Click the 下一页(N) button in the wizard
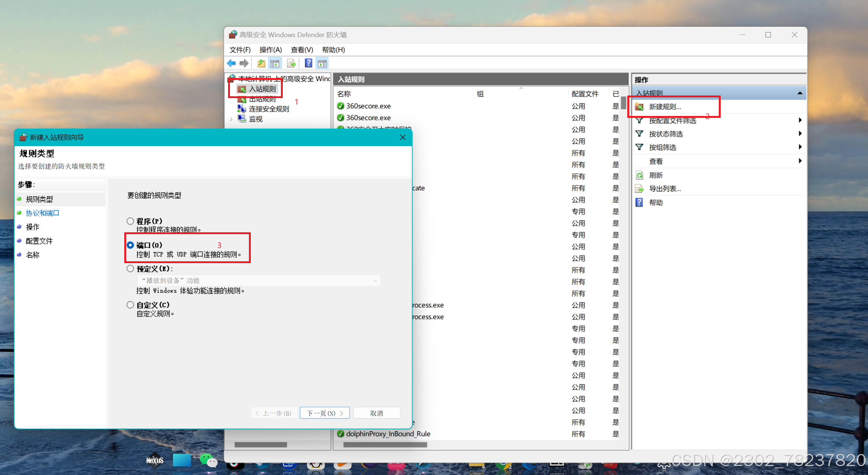The height and width of the screenshot is (475, 868). 324,413
